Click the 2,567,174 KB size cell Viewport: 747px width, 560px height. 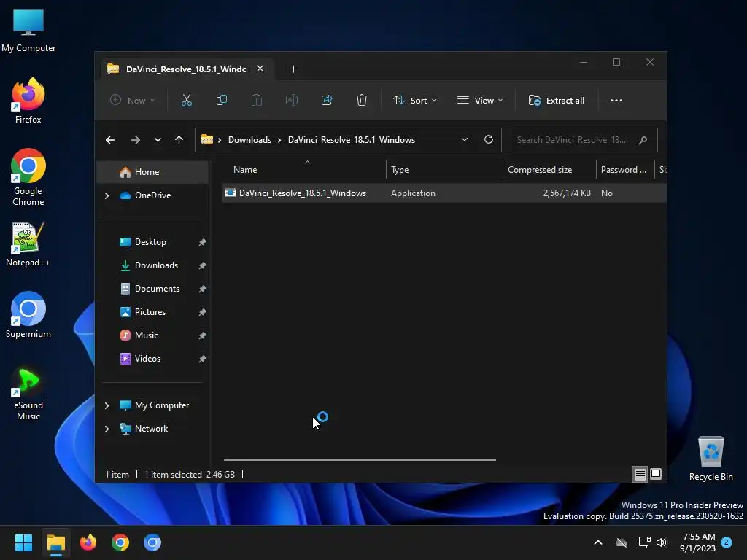pyautogui.click(x=566, y=192)
